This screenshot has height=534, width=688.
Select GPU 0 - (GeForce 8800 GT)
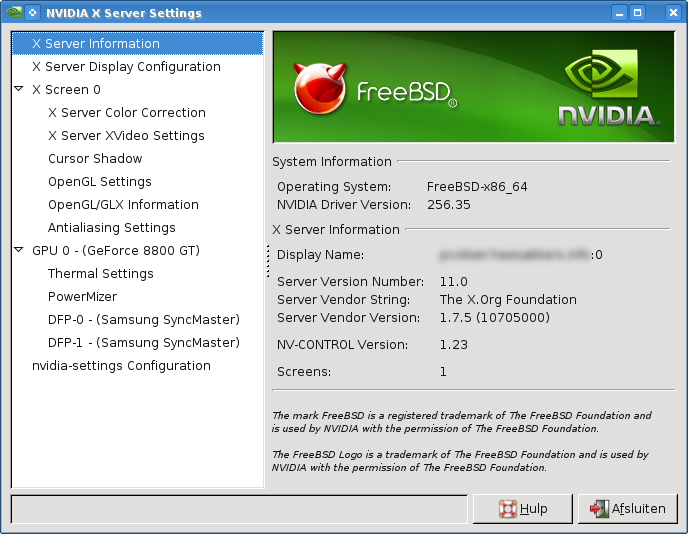coord(116,251)
